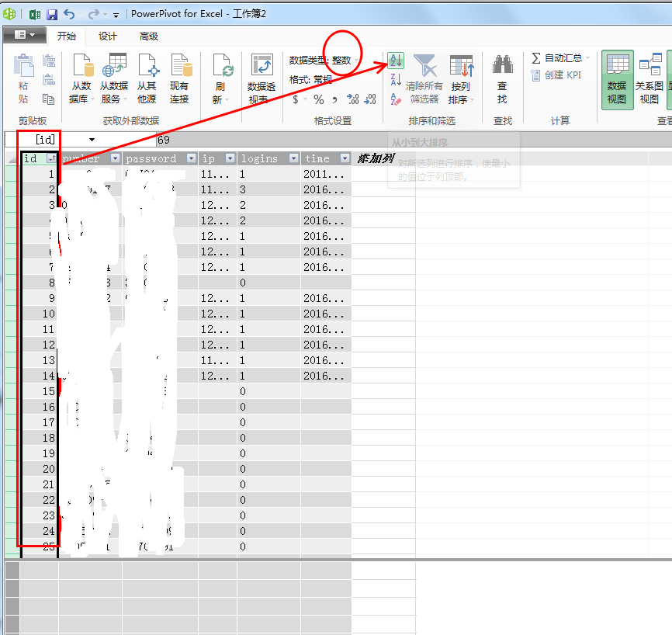Open filter dropdown on id column
The image size is (672, 635).
(51, 158)
